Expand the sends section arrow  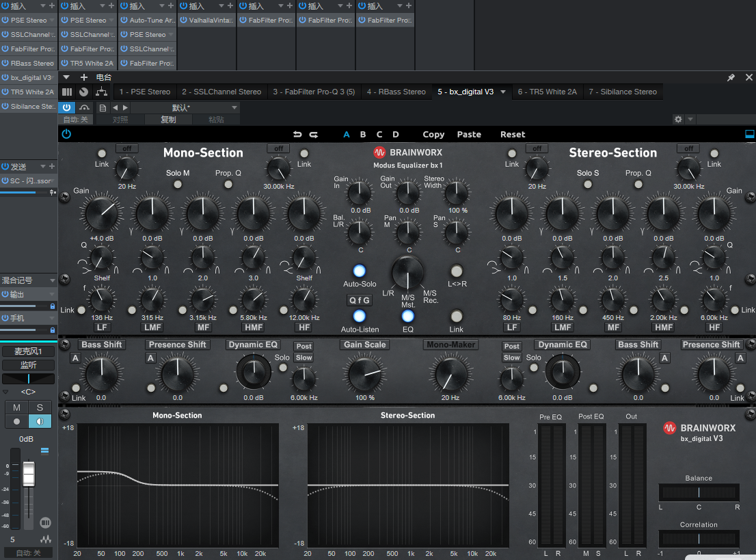tap(43, 166)
